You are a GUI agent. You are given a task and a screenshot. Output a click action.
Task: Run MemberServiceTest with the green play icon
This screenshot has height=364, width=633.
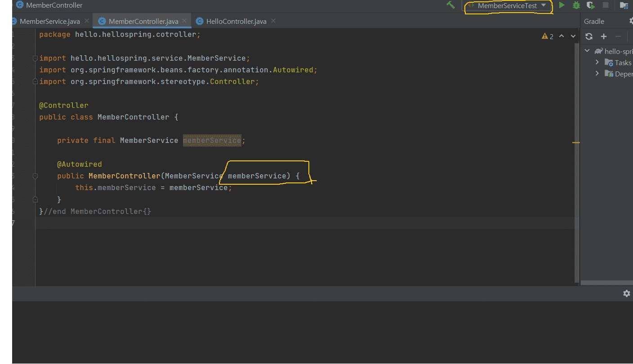coord(562,5)
